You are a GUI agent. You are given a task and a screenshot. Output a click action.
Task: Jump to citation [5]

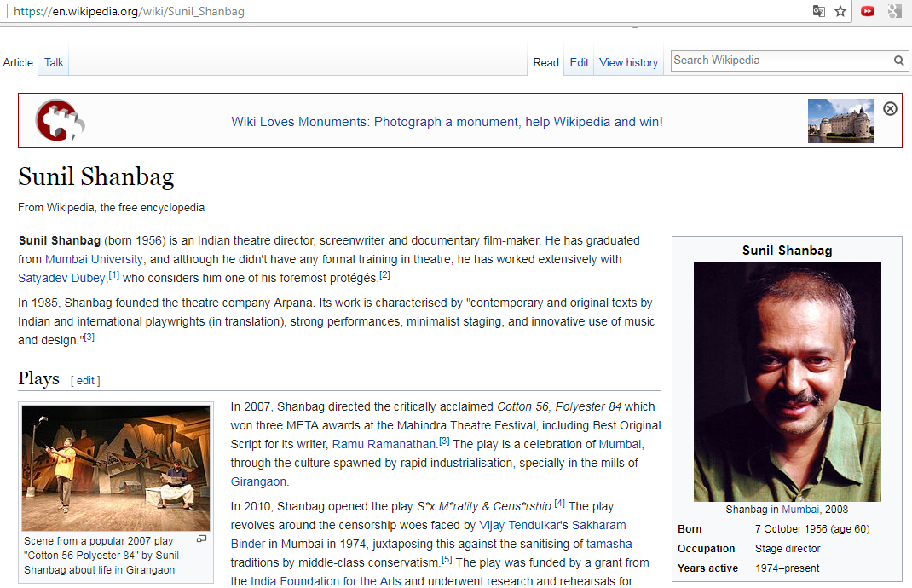coord(447,560)
